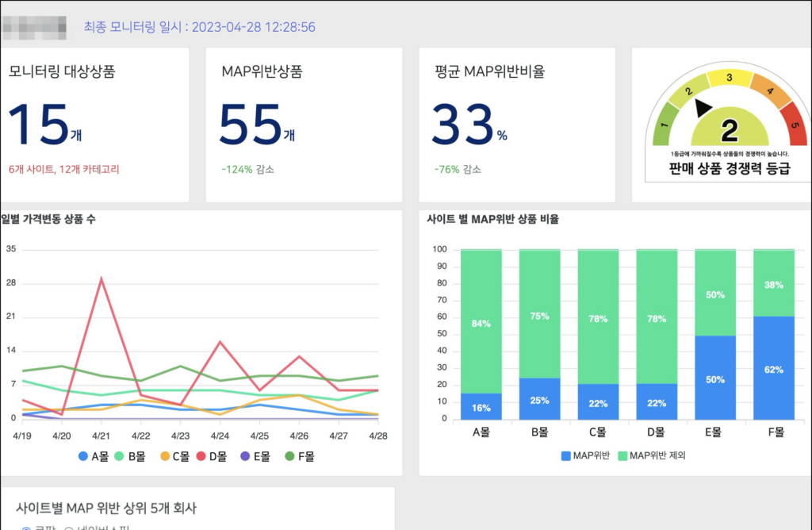Click the 62% blue segment of F몰 bar
Viewport: 812px width, 530px height.
[773, 369]
